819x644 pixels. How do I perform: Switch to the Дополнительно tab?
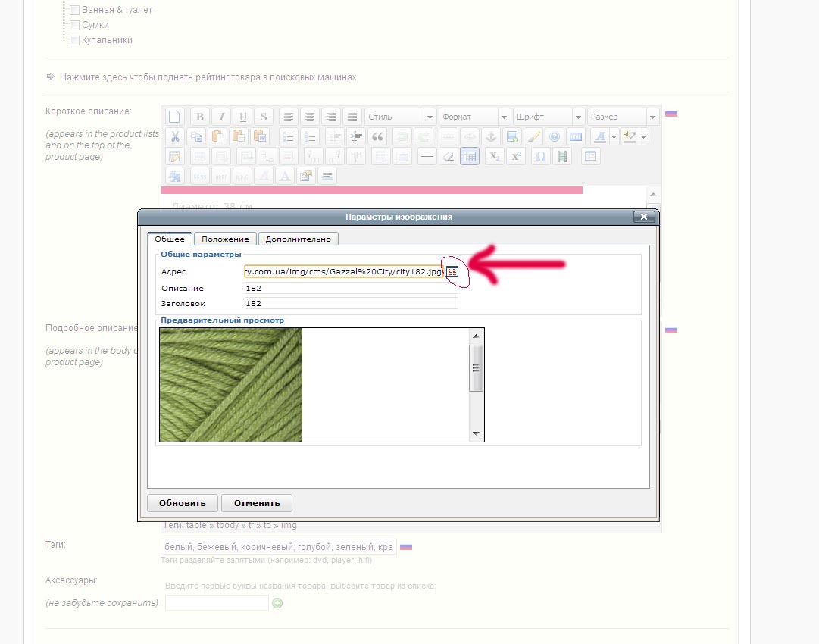[x=299, y=239]
